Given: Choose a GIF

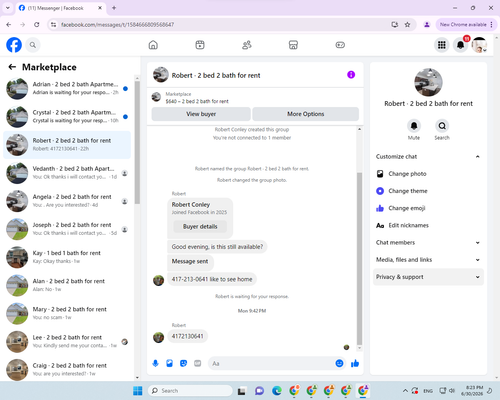Looking at the screenshot, I should pyautogui.click(x=198, y=363).
